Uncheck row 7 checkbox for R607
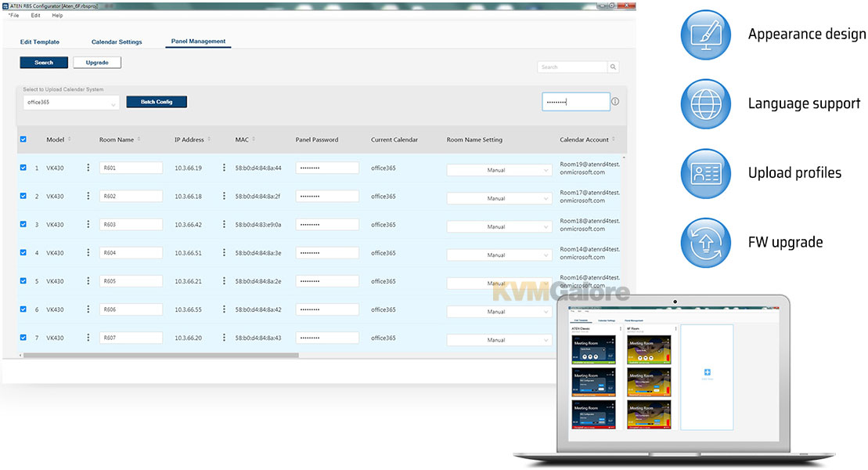This screenshot has height=470, width=868. tap(23, 338)
